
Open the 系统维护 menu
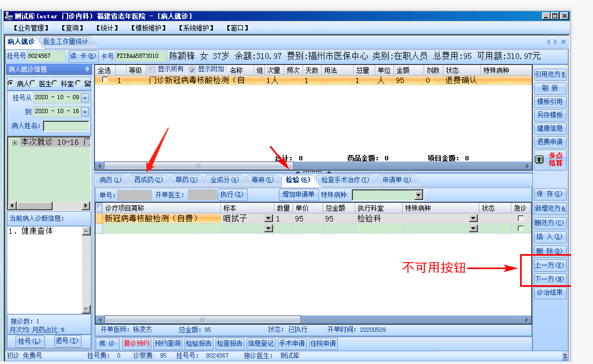[196, 28]
